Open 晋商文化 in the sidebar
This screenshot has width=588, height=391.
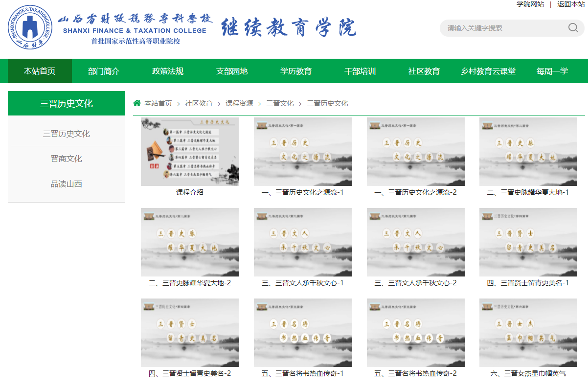pyautogui.click(x=66, y=159)
